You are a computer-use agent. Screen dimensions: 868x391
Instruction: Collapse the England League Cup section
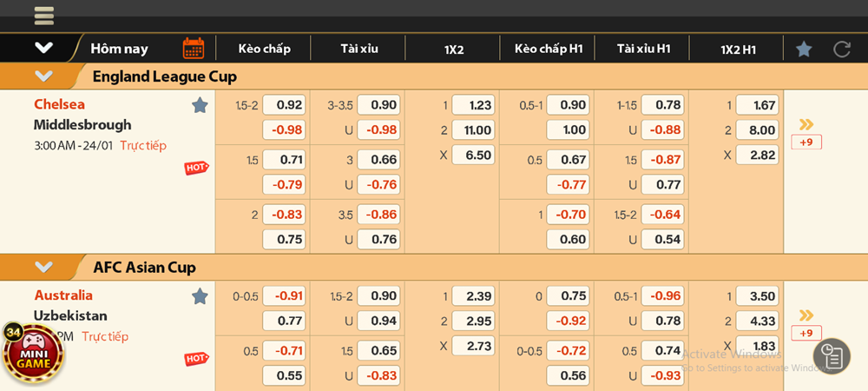tap(44, 76)
